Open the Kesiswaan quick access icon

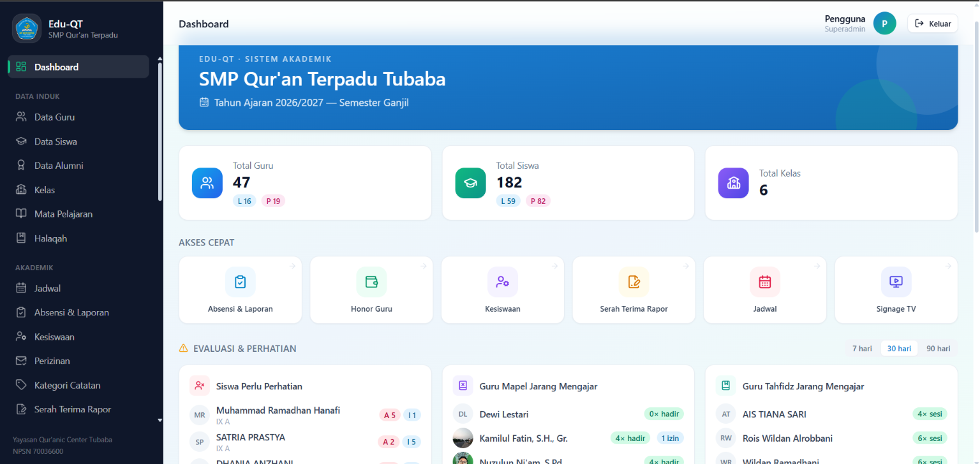(x=503, y=282)
